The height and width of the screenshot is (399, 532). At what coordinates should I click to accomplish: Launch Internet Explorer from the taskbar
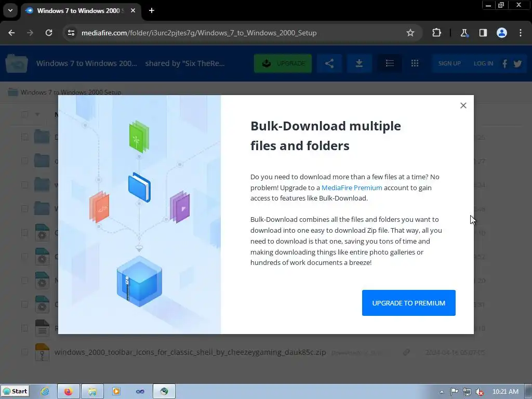[45, 392]
